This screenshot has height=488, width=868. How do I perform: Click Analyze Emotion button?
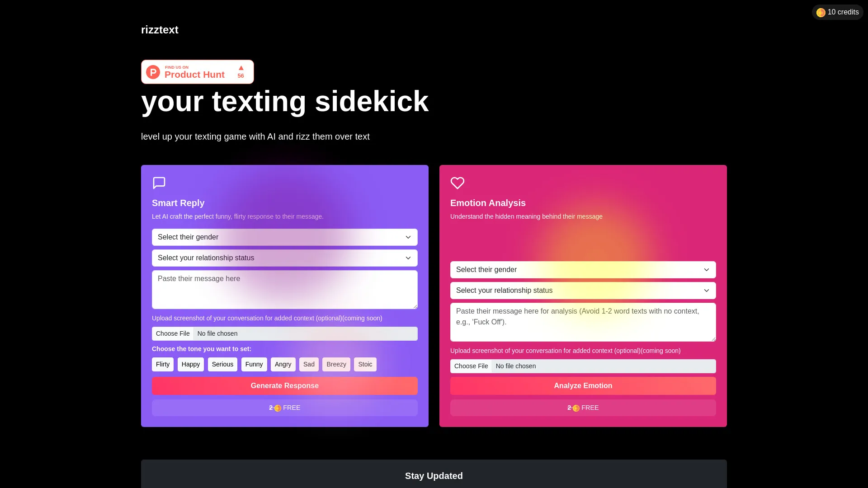[x=583, y=385]
